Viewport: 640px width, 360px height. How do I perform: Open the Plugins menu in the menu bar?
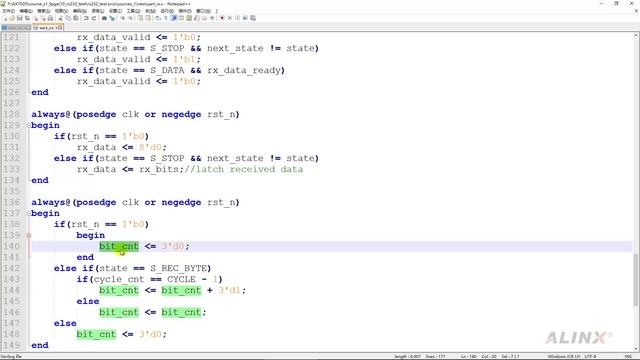click(x=185, y=11)
